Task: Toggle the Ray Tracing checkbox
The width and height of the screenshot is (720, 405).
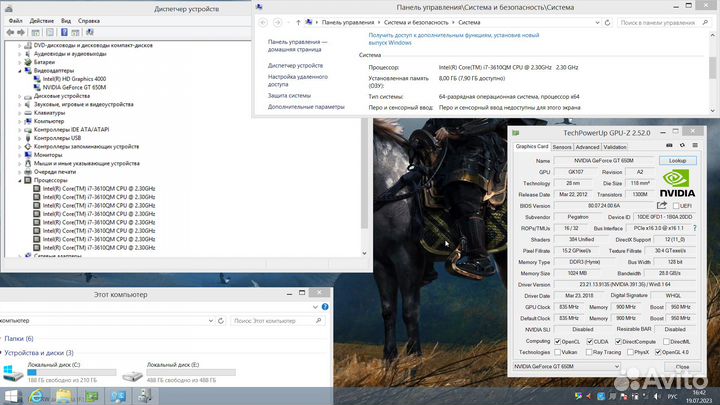Action: [x=589, y=352]
